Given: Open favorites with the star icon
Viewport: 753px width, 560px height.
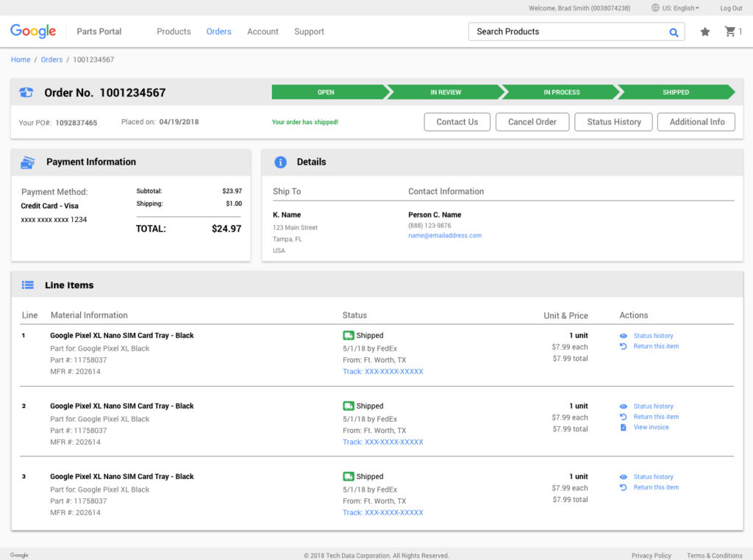Looking at the screenshot, I should [x=704, y=32].
